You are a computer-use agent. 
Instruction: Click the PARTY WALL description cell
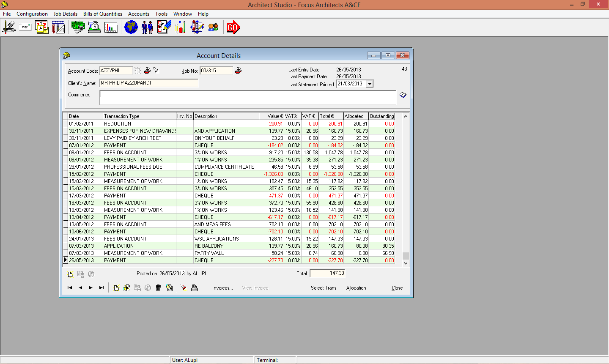point(226,253)
